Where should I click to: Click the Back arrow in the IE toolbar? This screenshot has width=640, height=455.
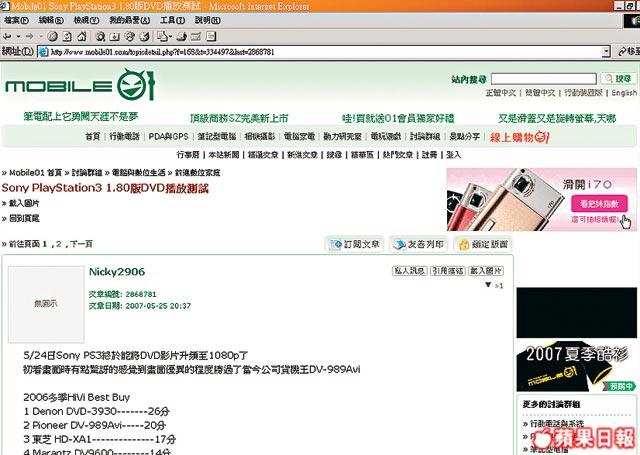coord(7,37)
